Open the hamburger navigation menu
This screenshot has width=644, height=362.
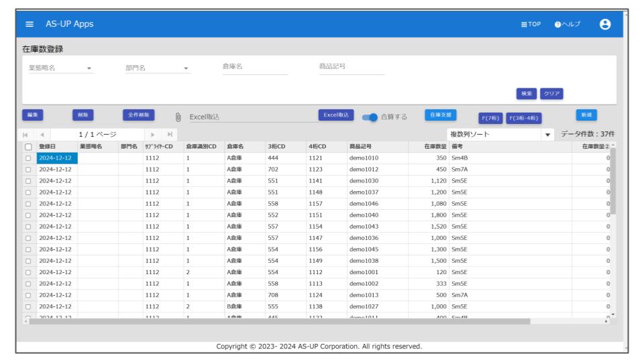[30, 24]
